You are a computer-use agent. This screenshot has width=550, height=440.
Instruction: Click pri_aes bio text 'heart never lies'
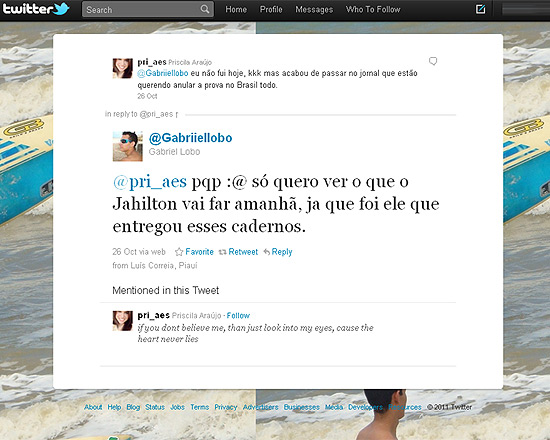[168, 339]
